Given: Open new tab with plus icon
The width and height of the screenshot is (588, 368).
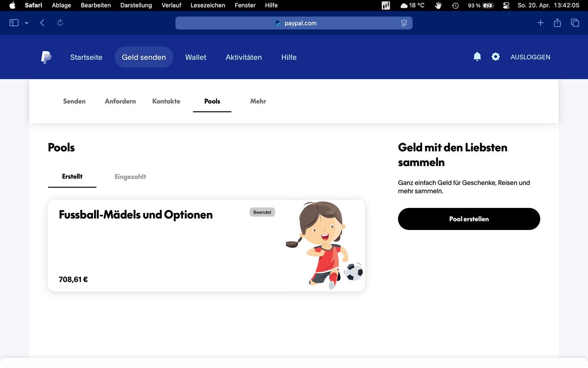Looking at the screenshot, I should coord(540,23).
